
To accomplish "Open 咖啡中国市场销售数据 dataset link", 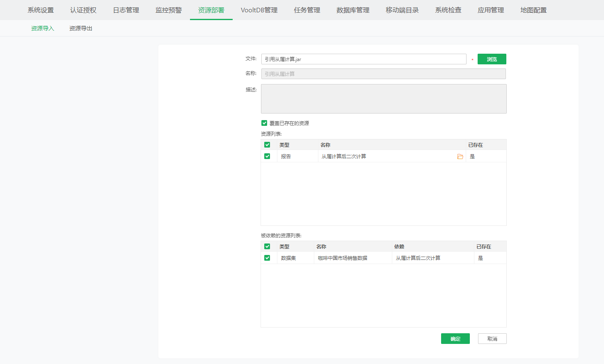I will (x=343, y=258).
